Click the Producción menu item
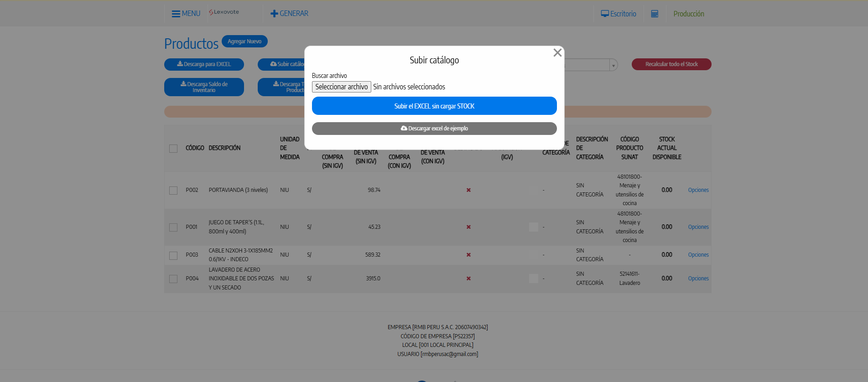Image resolution: width=868 pixels, height=382 pixels. click(689, 14)
